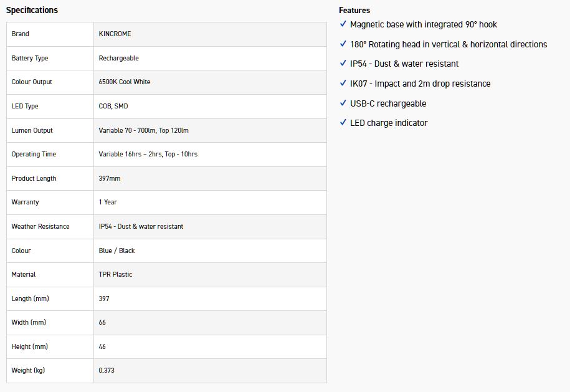570x392 pixels.
Task: Select the KINCROME brand value cell
Action: 115,34
